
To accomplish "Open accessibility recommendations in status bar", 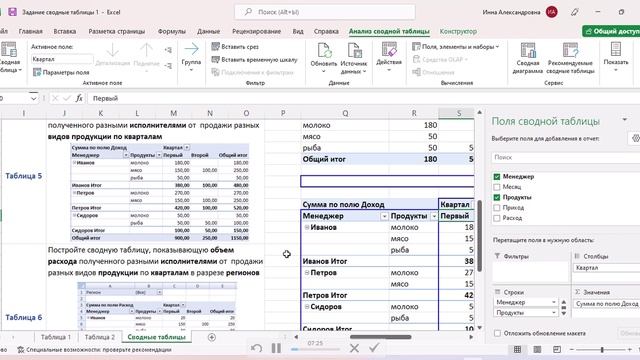I will click(x=95, y=350).
